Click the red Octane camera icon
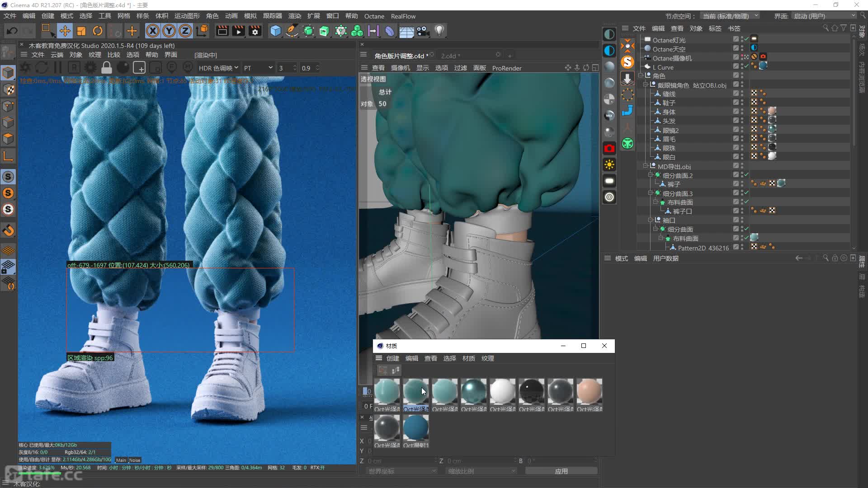This screenshot has height=488, width=868. click(x=609, y=148)
